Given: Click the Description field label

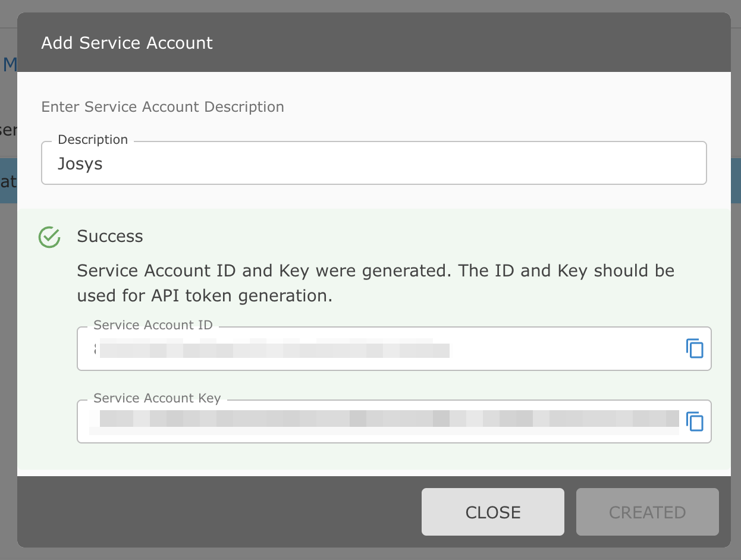Looking at the screenshot, I should [x=93, y=140].
